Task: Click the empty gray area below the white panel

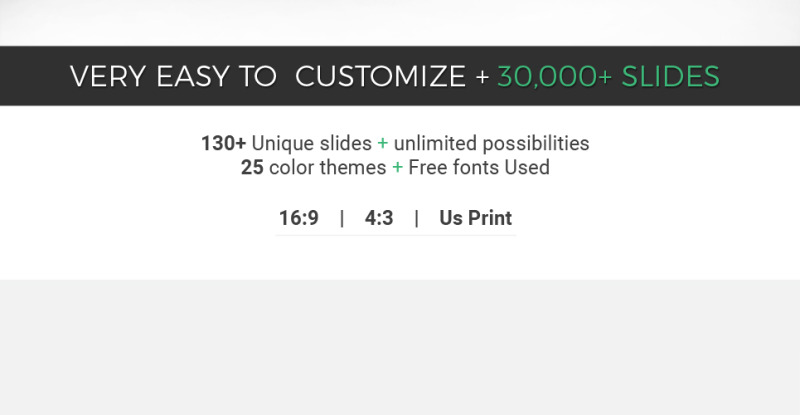Action: (400, 347)
